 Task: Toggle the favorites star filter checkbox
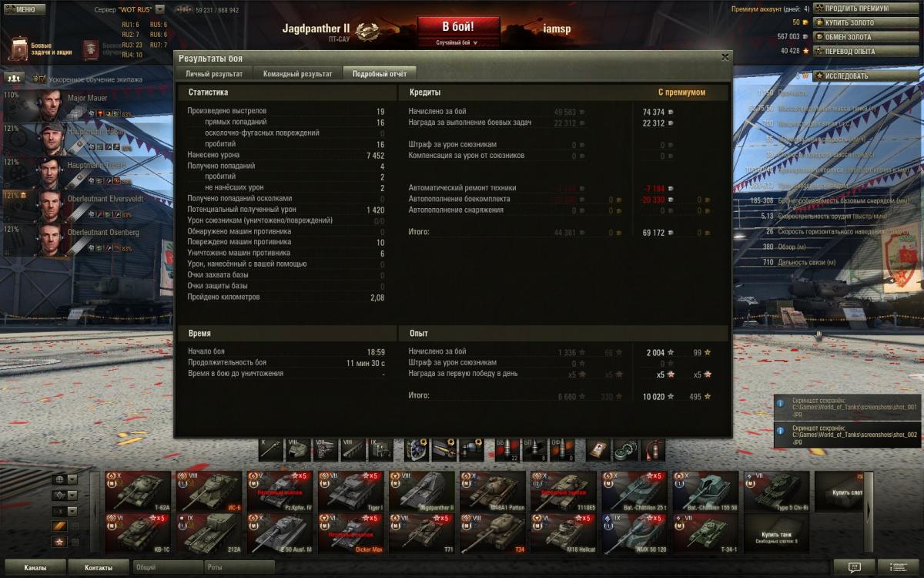pyautogui.click(x=75, y=543)
